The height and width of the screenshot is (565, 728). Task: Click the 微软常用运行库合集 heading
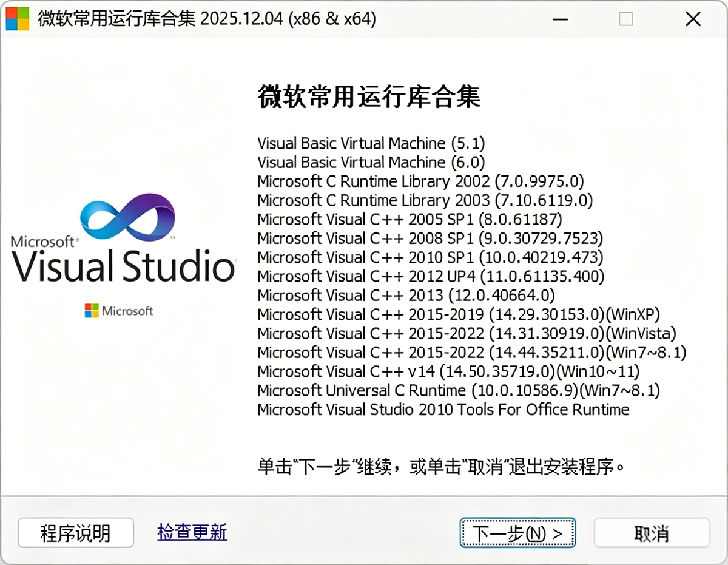point(369,97)
